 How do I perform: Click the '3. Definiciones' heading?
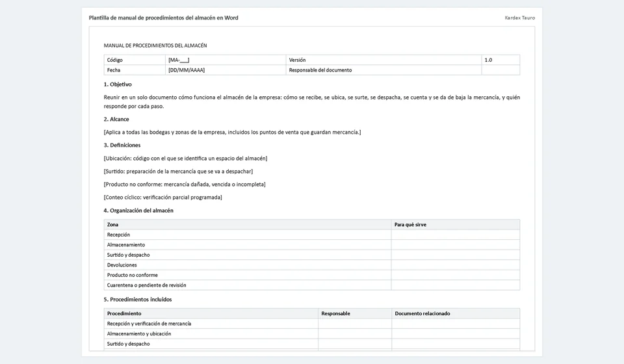point(122,145)
